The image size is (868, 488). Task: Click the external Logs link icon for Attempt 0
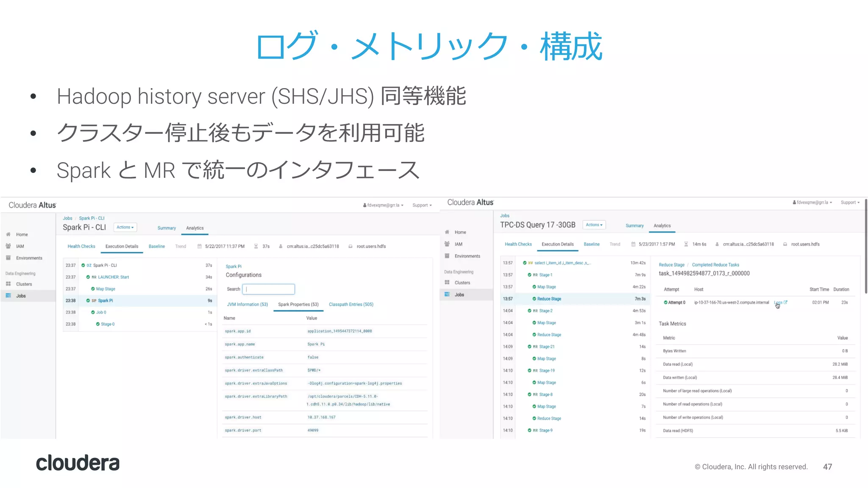click(785, 302)
